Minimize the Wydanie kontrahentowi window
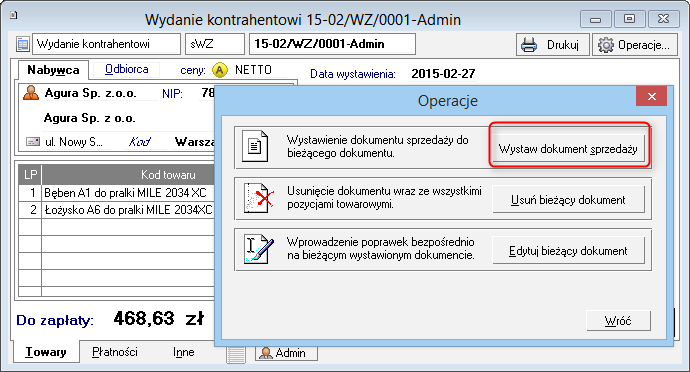The image size is (690, 372). 595,19
